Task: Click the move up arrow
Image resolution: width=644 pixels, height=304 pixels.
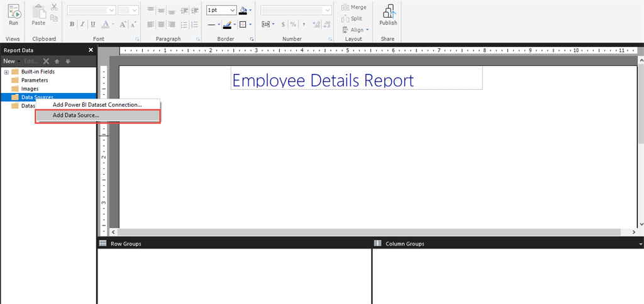Action: coord(57,61)
